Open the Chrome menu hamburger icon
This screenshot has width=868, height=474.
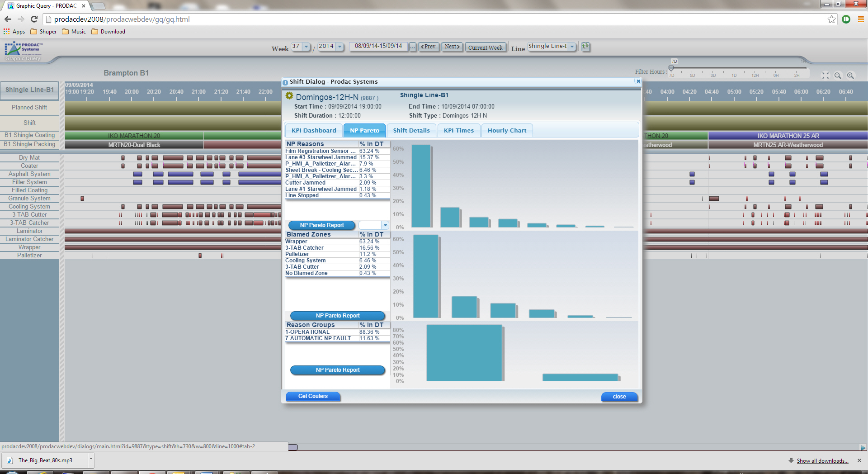click(861, 19)
